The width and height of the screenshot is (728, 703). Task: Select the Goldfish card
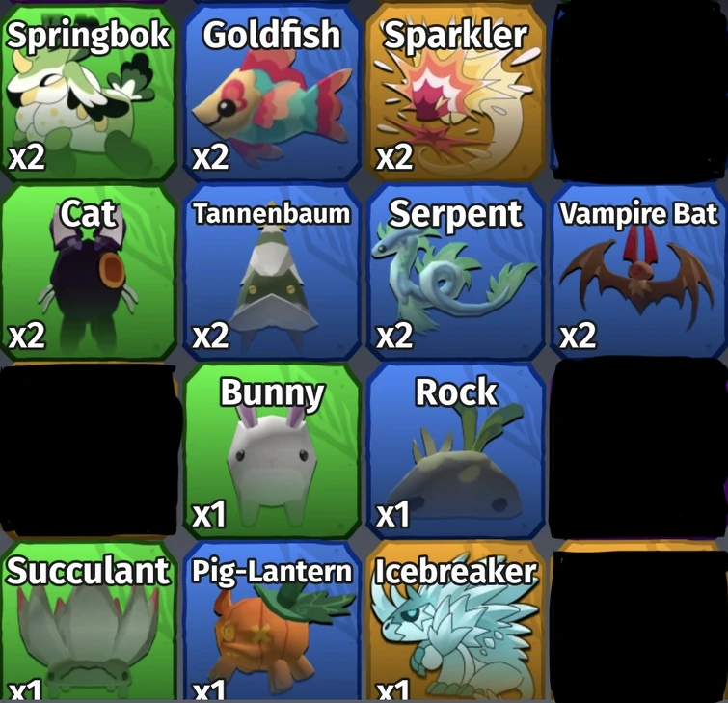pos(272,91)
